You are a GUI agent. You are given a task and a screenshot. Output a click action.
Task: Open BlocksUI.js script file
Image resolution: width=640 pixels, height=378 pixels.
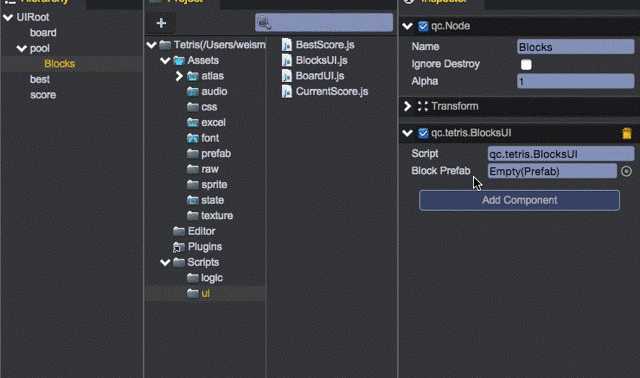tap(315, 60)
